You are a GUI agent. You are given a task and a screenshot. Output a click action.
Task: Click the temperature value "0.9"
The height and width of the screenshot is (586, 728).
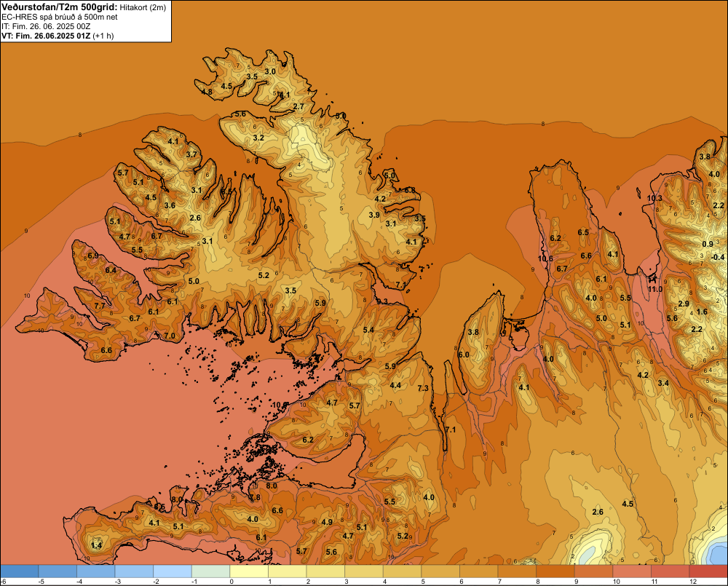click(x=708, y=245)
